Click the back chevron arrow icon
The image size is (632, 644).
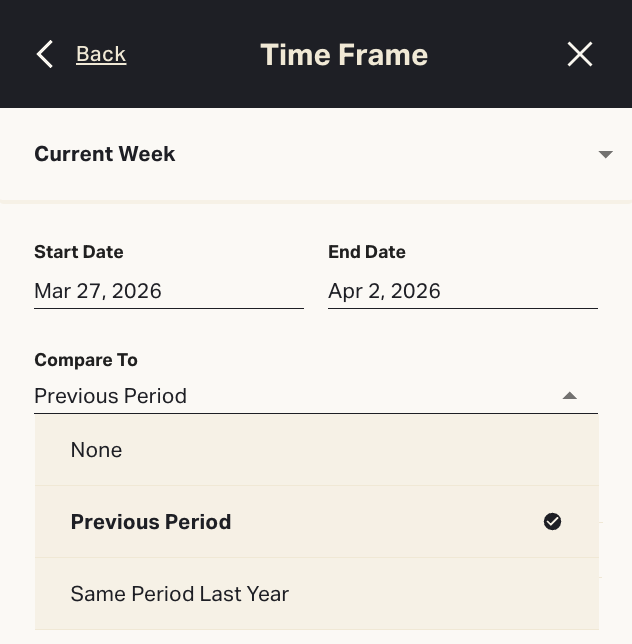(45, 54)
